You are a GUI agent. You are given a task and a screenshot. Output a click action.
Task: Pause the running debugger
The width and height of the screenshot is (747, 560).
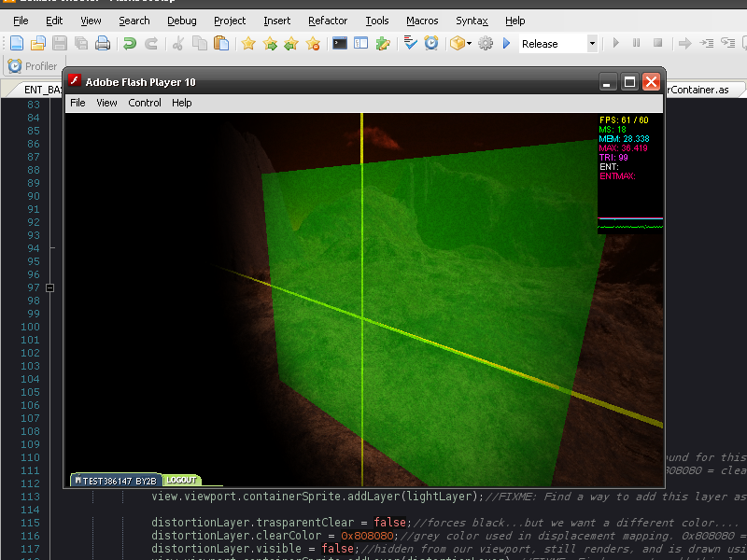636,42
